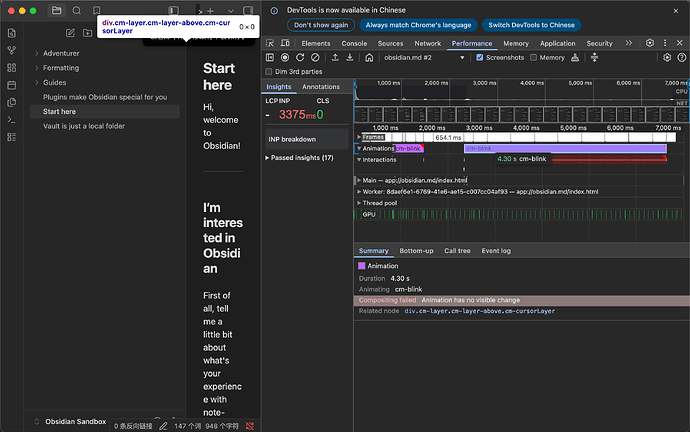This screenshot has height=432, width=690.
Task: Open daily note calendar ribbon icon
Action: pyautogui.click(x=12, y=85)
